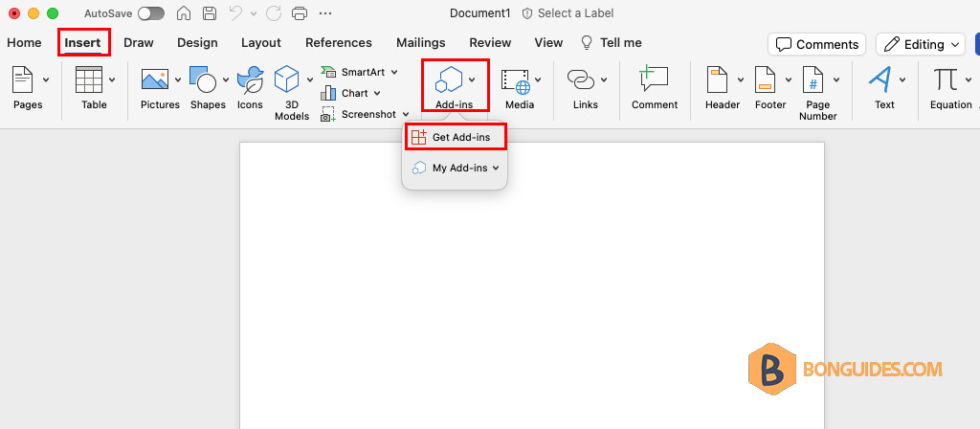Select Get Add-ins from the menu
Viewport: 980px width, 429px height.
pyautogui.click(x=455, y=137)
